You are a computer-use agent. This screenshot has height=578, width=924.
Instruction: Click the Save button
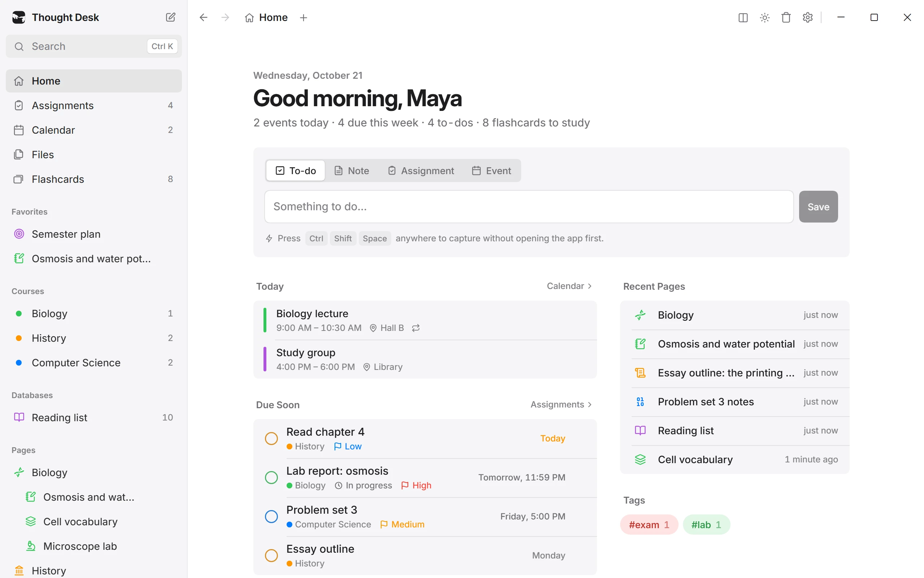818,206
